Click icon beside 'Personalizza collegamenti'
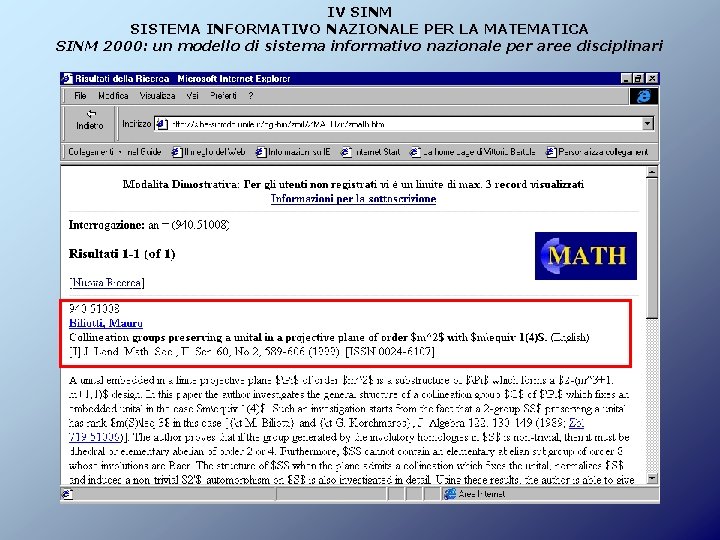This screenshot has height=540, width=720. click(551, 152)
